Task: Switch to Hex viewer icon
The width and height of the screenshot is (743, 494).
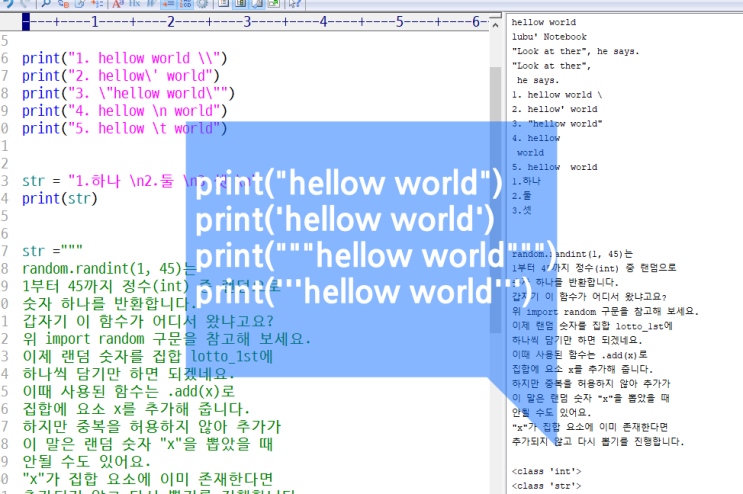Action: (135, 4)
